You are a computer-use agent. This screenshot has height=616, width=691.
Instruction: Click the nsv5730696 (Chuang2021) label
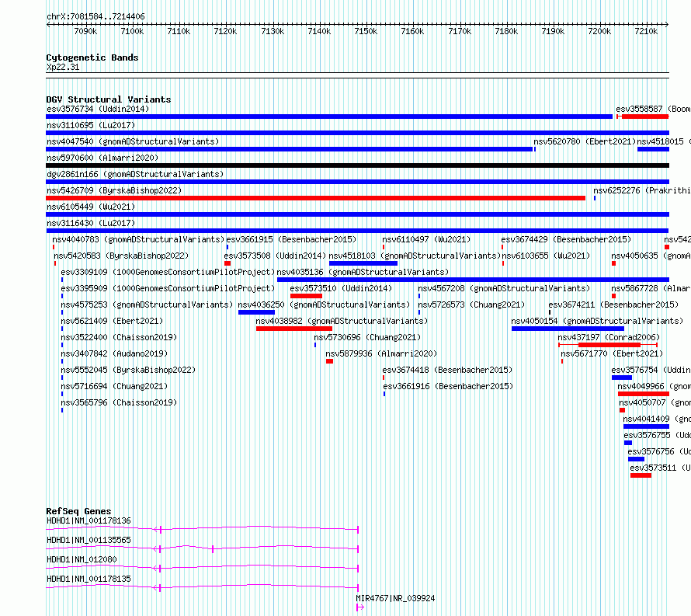pos(367,337)
